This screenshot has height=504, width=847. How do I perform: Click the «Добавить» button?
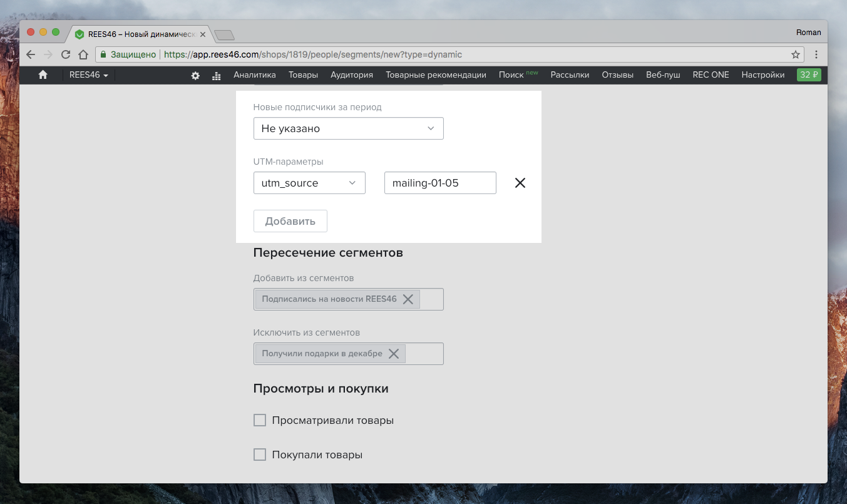(x=290, y=220)
